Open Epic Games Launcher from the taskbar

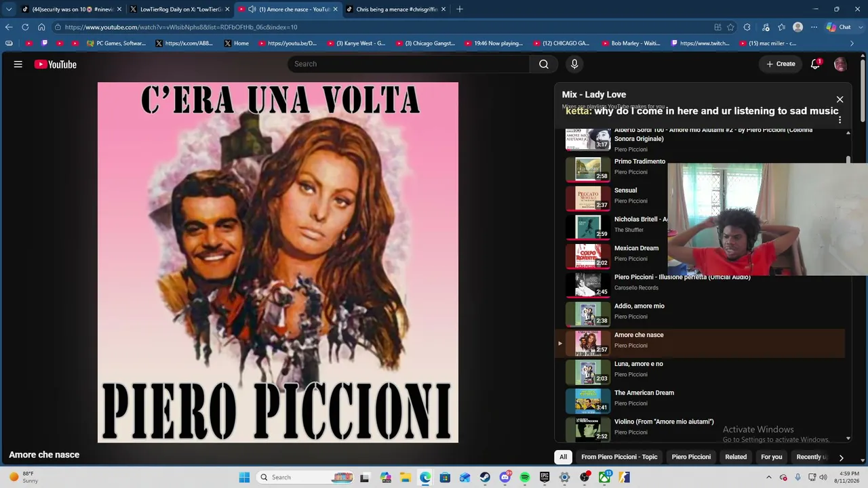tap(545, 477)
